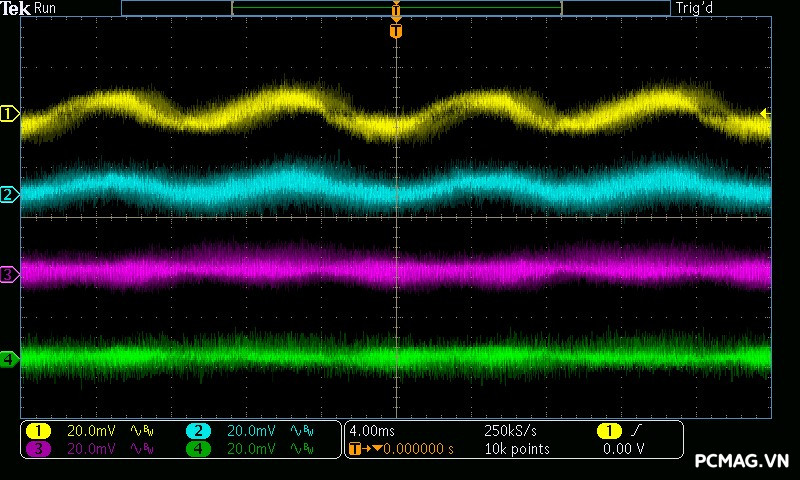Viewport: 800px width, 480px height.
Task: Select the 0.00 V trigger level readout
Action: tap(624, 449)
